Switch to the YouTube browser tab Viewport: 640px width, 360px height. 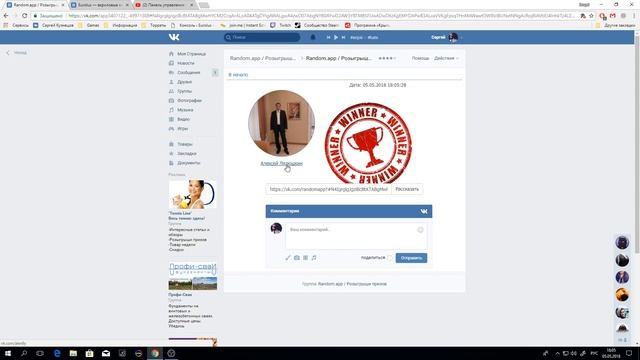[x=164, y=5]
